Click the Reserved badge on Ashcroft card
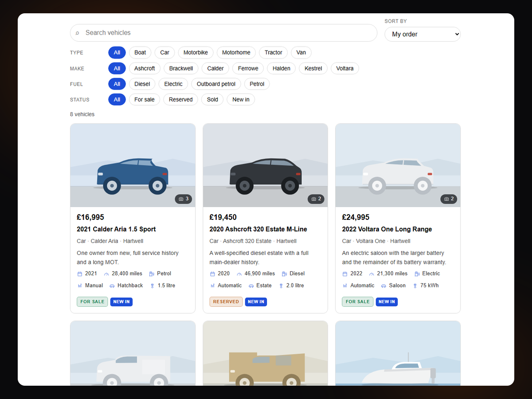 tap(226, 302)
